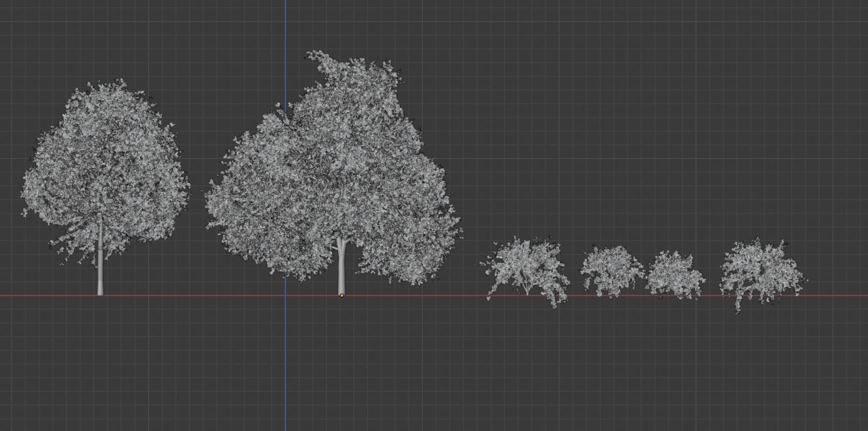Image resolution: width=868 pixels, height=431 pixels.
Task: Click the base of the third small bush
Action: [677, 292]
